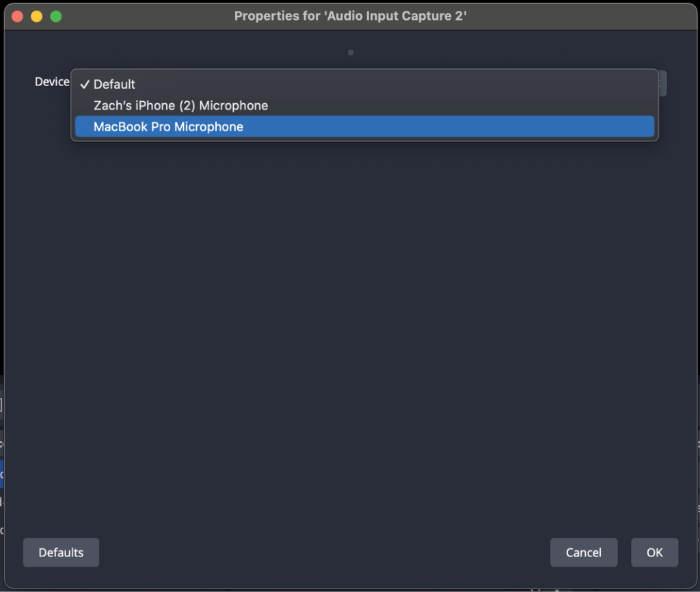Select MacBook Pro Microphone from device list

click(x=168, y=126)
